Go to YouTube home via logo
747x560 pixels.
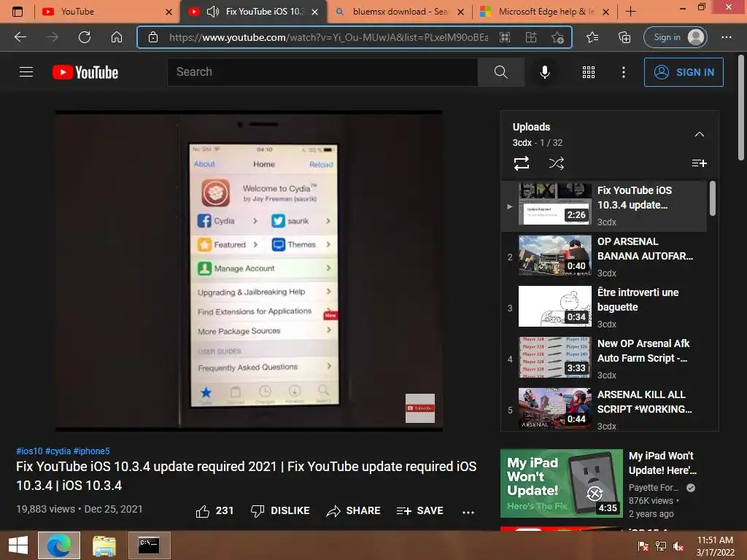(x=85, y=72)
